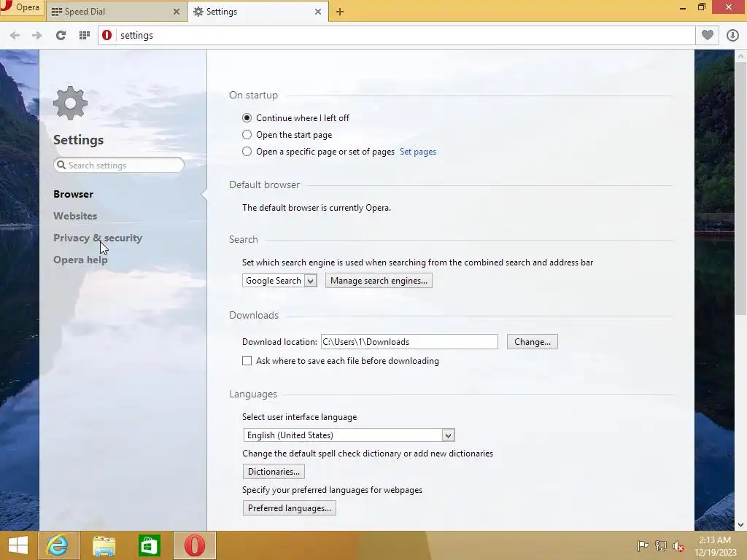
Task: Open the Google Search engine dropdown
Action: [279, 281]
